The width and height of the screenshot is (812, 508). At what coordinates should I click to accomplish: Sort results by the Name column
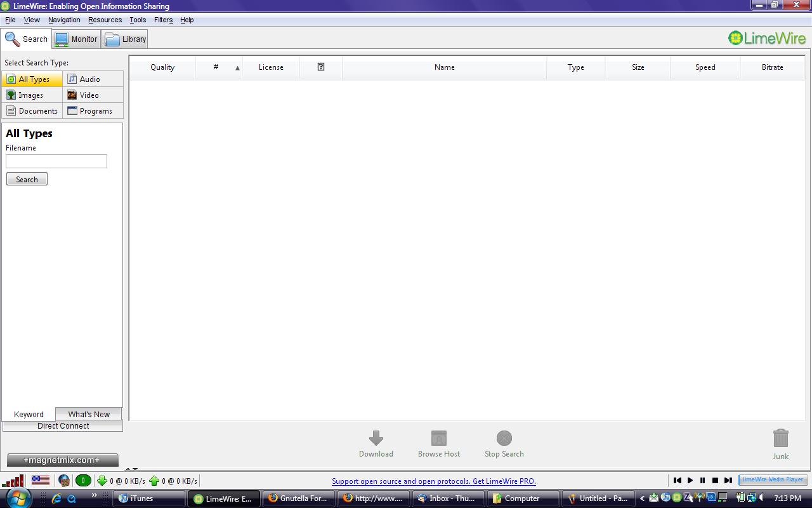(445, 67)
